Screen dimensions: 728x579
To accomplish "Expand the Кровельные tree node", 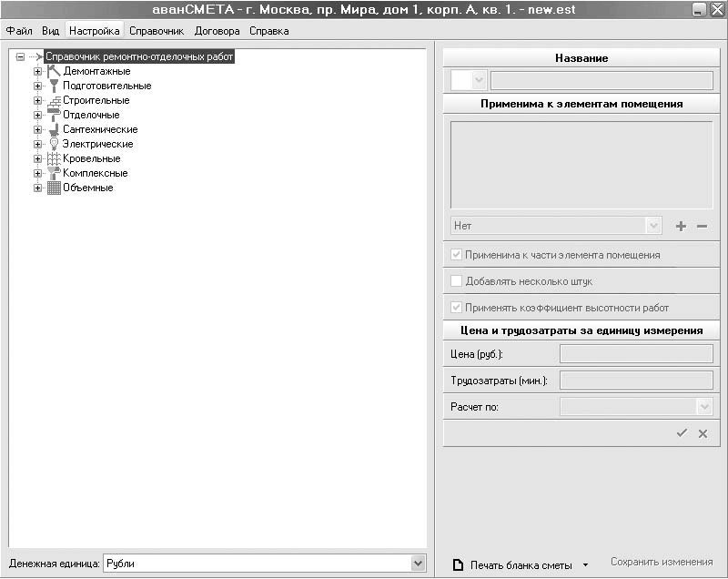I will coord(37,158).
